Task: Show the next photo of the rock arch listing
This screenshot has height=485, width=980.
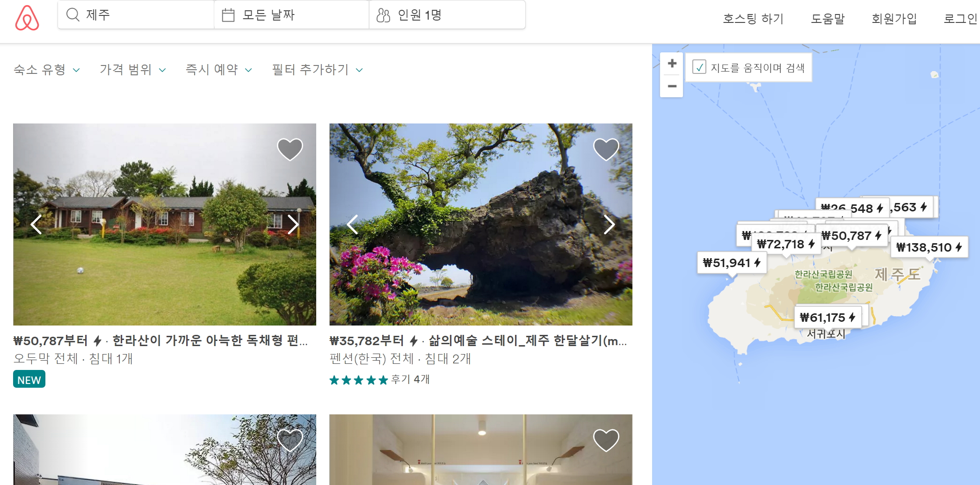Action: [x=609, y=224]
